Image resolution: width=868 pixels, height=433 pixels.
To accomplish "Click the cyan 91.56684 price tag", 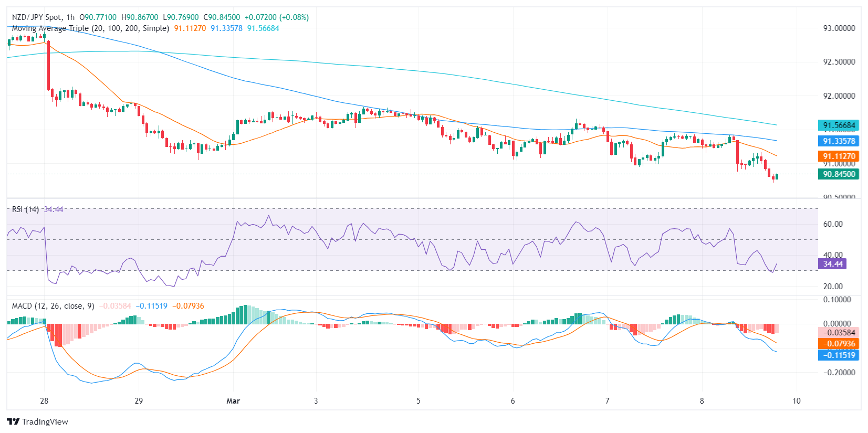I will tap(839, 125).
